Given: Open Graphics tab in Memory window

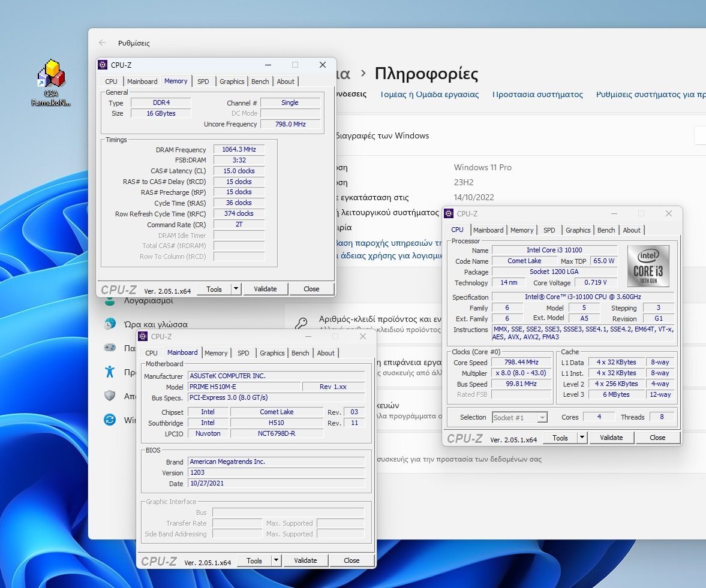Looking at the screenshot, I should pos(232,82).
